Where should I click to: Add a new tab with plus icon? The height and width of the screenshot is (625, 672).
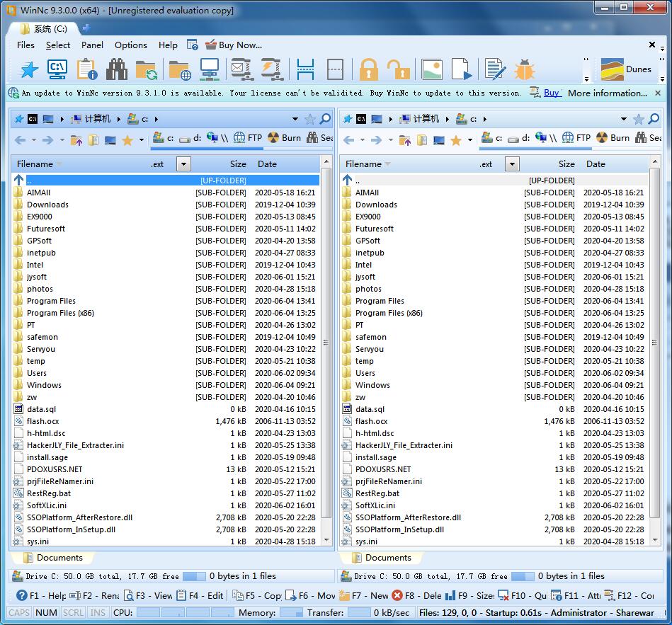coord(86,28)
